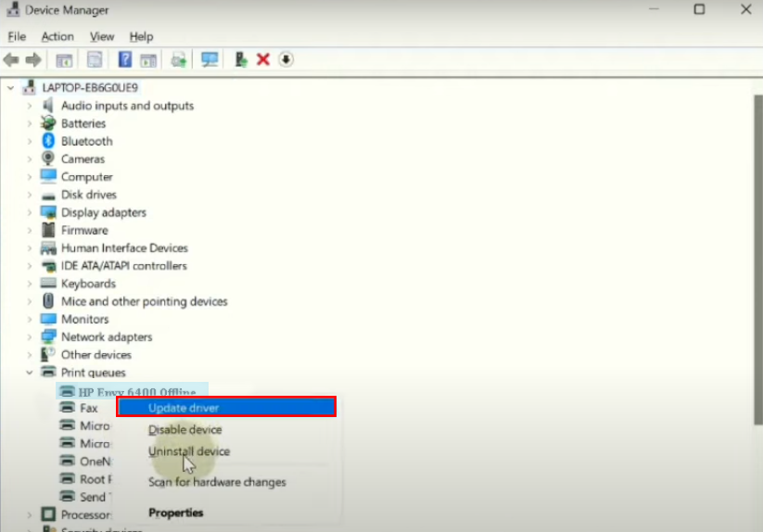This screenshot has height=532, width=763.
Task: Choose Properties from context menu
Action: click(x=175, y=513)
